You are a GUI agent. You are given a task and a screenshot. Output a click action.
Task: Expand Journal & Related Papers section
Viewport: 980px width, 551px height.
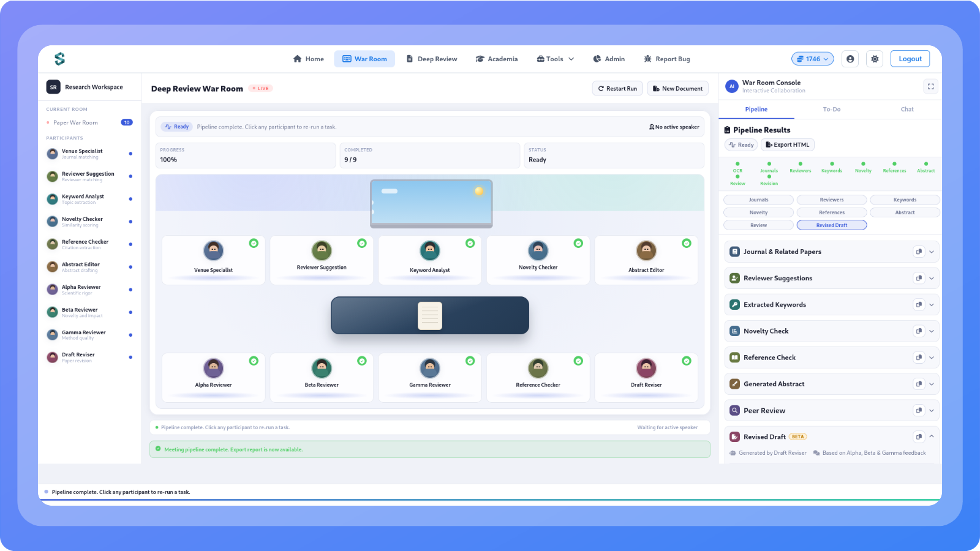click(x=932, y=252)
